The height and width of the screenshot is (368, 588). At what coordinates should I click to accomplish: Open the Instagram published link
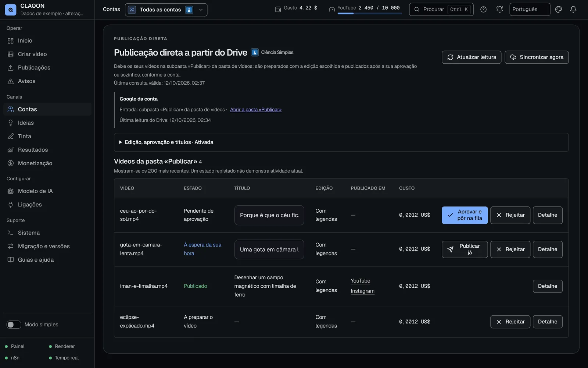tap(362, 291)
